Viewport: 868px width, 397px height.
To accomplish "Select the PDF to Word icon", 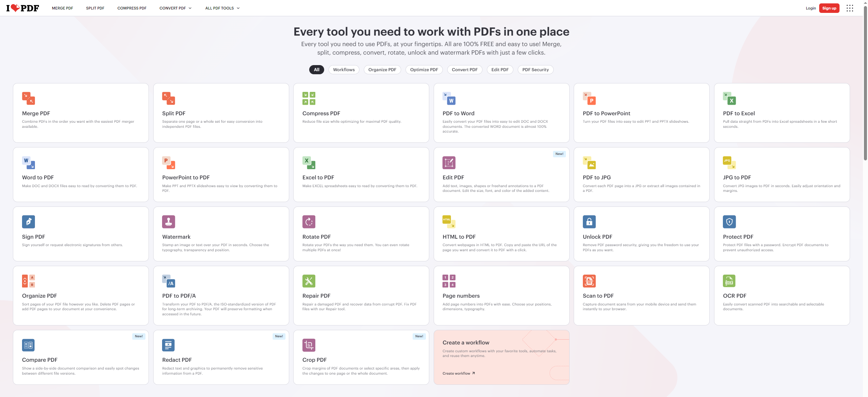I will (x=449, y=98).
